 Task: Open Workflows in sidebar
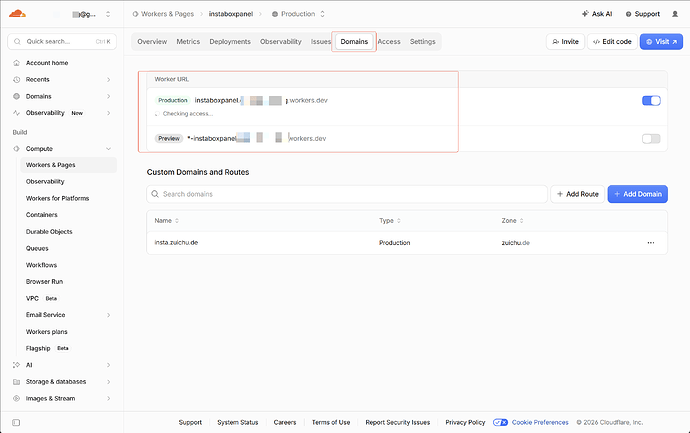point(41,265)
